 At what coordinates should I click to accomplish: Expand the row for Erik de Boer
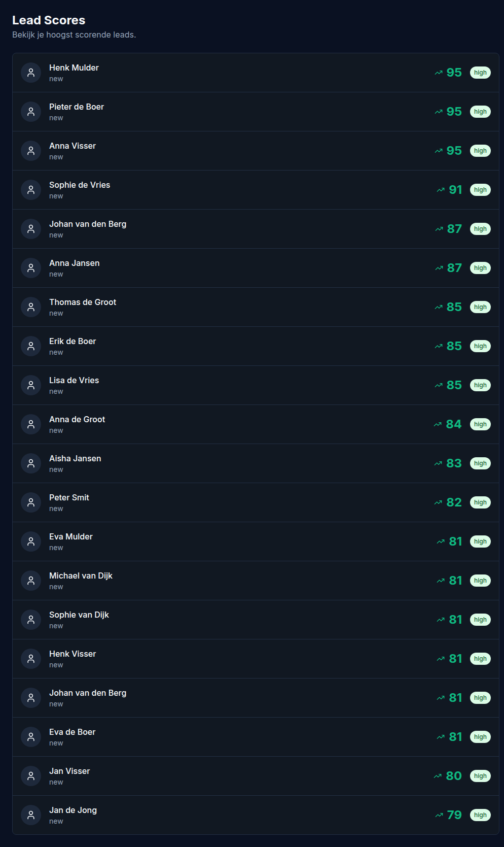(252, 346)
